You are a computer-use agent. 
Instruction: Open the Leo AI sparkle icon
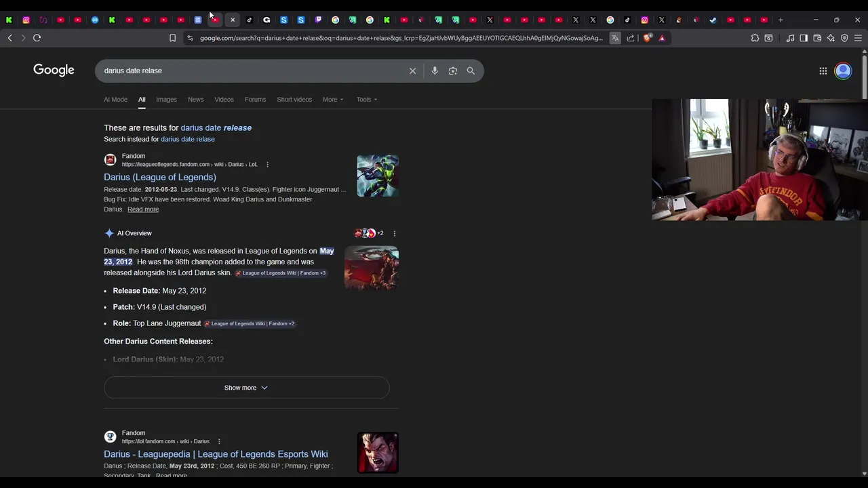point(831,38)
